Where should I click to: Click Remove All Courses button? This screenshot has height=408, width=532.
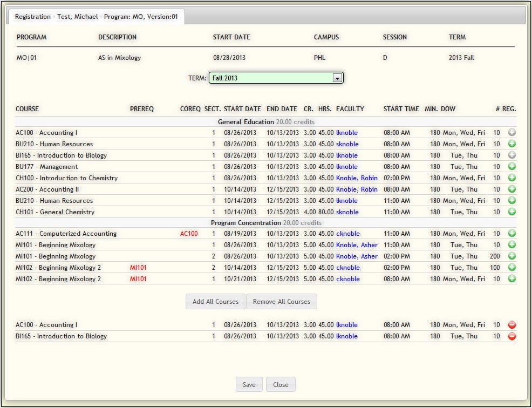pyautogui.click(x=282, y=302)
